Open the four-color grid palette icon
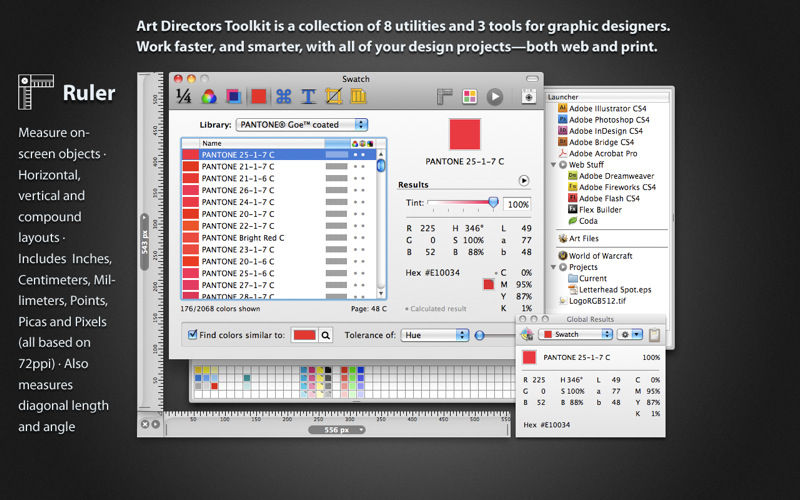The height and width of the screenshot is (500, 800). tap(469, 96)
